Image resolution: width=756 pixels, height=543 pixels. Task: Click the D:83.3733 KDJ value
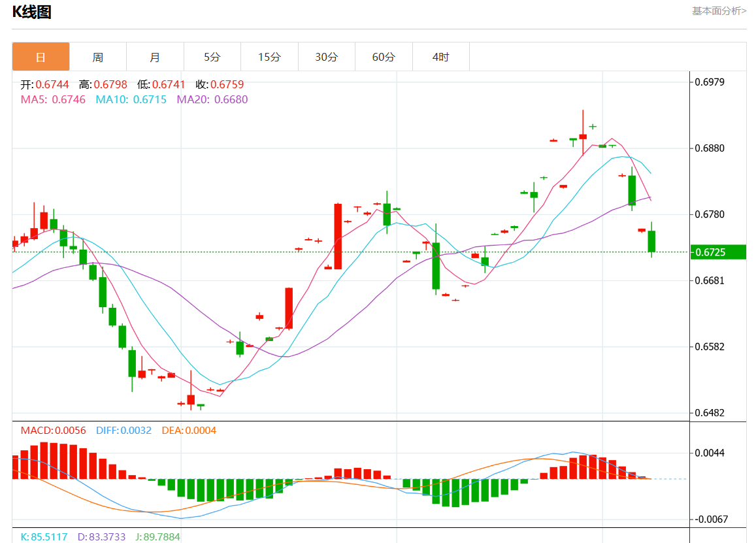click(x=101, y=536)
